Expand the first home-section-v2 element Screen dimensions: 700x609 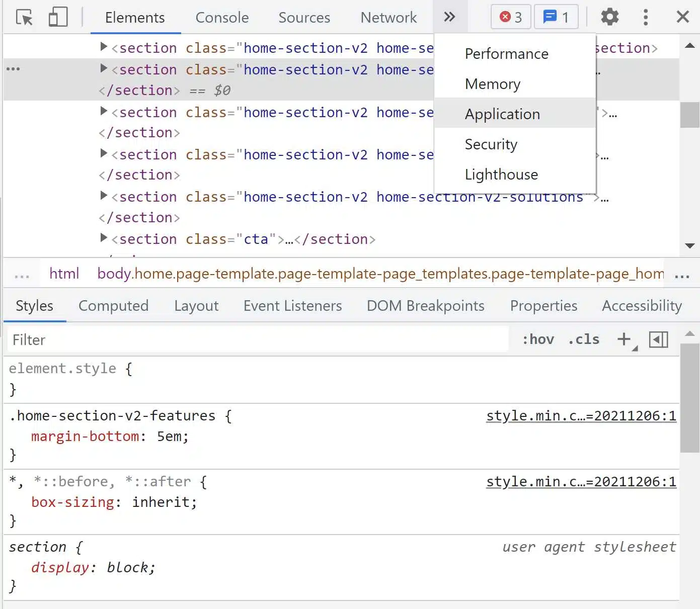(x=104, y=47)
